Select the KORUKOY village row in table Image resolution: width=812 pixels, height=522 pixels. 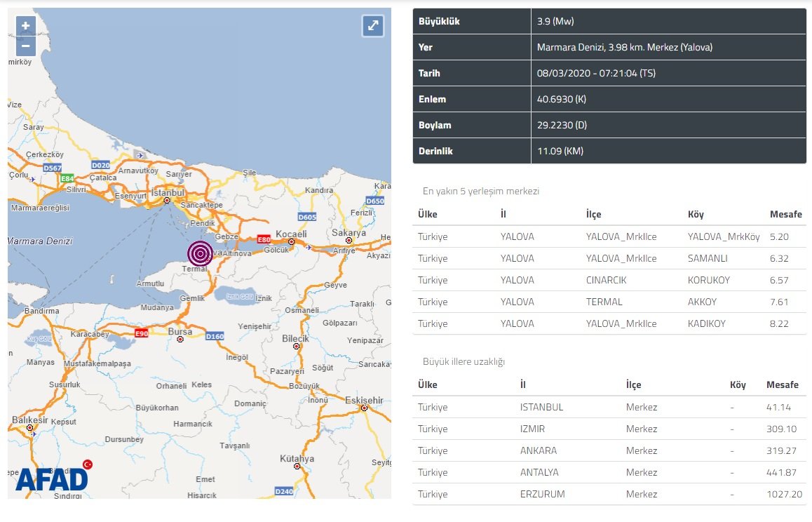click(x=609, y=280)
